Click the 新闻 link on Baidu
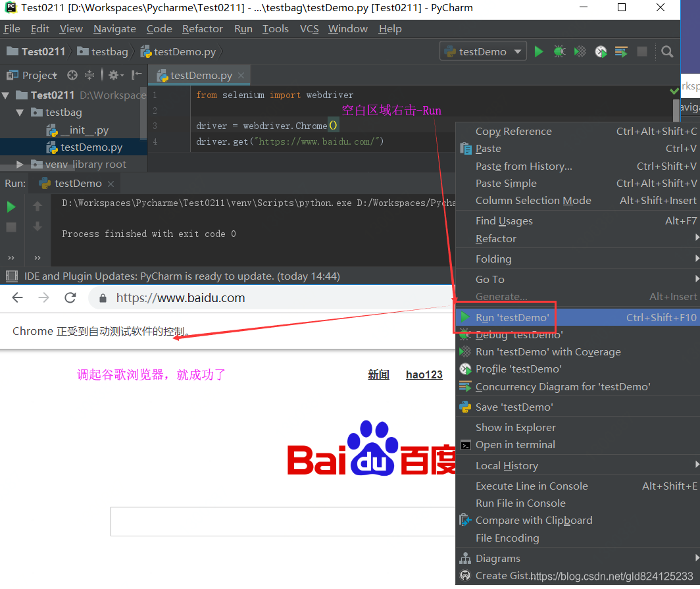This screenshot has width=700, height=589. (378, 374)
